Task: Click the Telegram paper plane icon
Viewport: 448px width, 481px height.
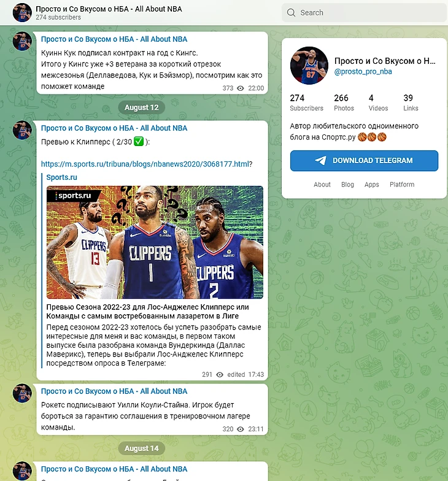Action: 320,161
